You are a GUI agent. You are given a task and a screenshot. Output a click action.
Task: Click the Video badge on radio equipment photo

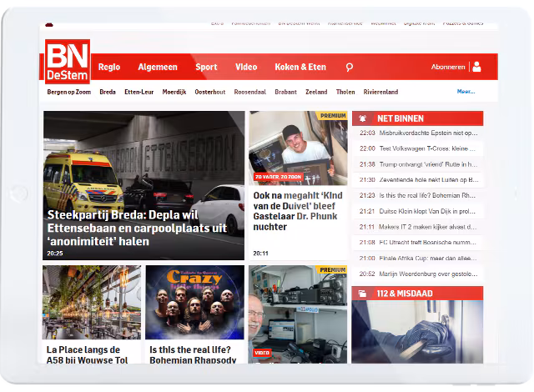[262, 353]
